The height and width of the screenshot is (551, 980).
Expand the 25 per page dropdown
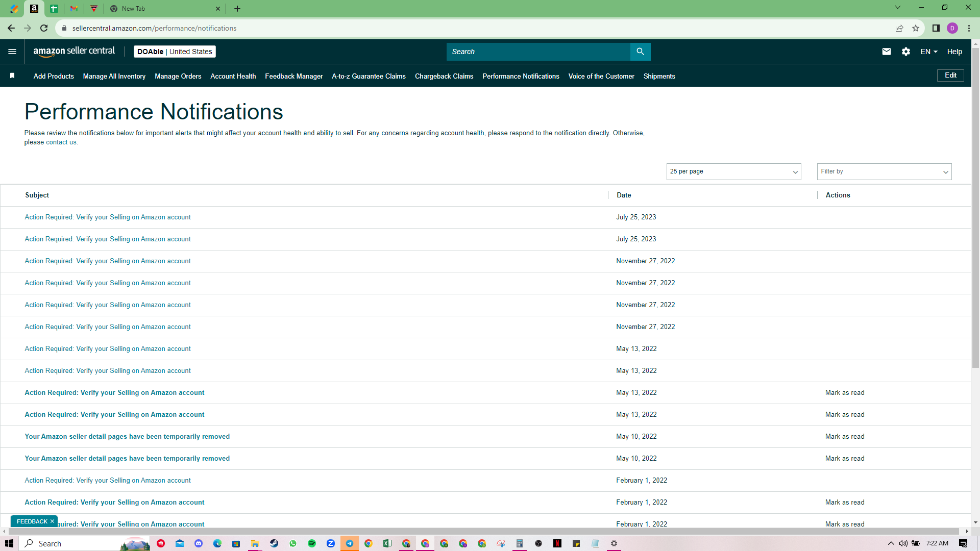pyautogui.click(x=733, y=171)
